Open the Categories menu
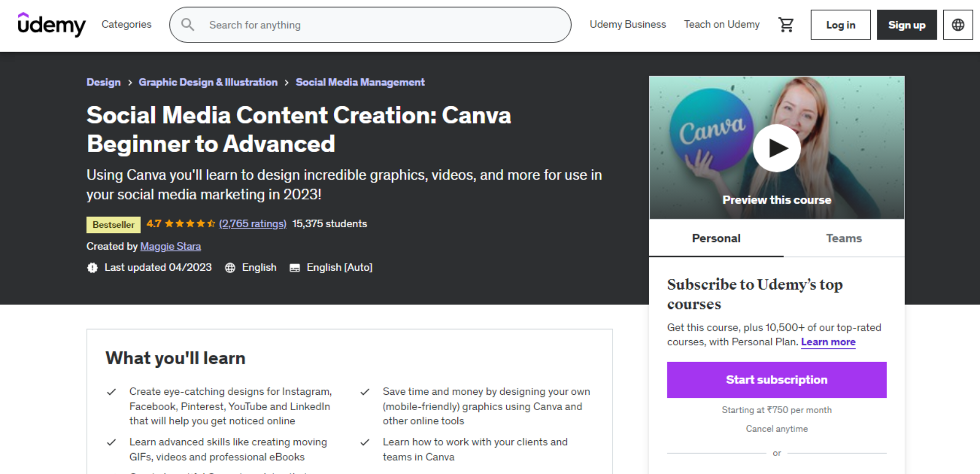980x474 pixels. point(127,25)
